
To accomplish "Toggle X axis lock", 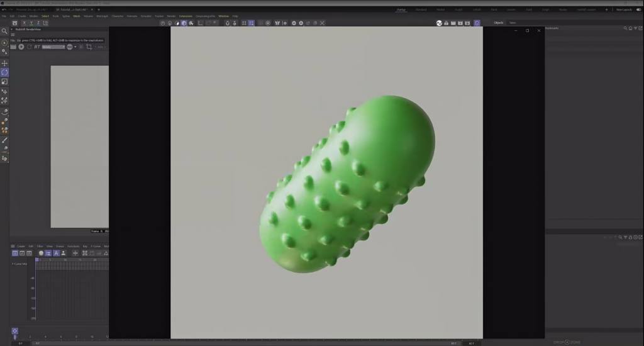I will (x=25, y=23).
